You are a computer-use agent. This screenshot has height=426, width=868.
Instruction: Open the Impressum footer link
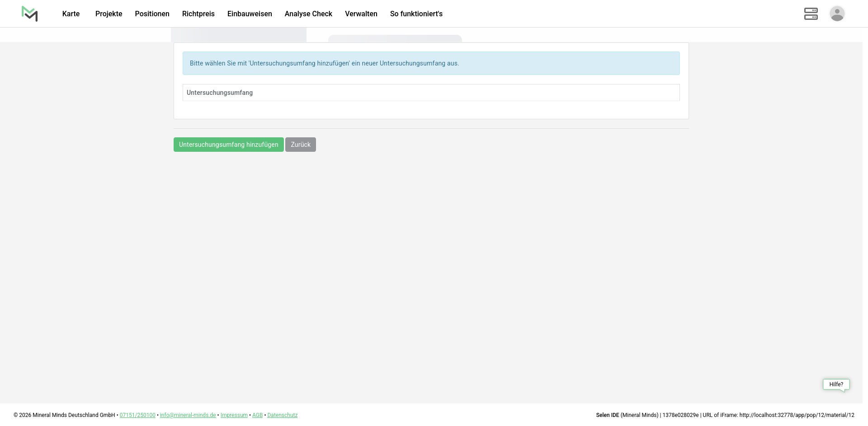tap(234, 415)
